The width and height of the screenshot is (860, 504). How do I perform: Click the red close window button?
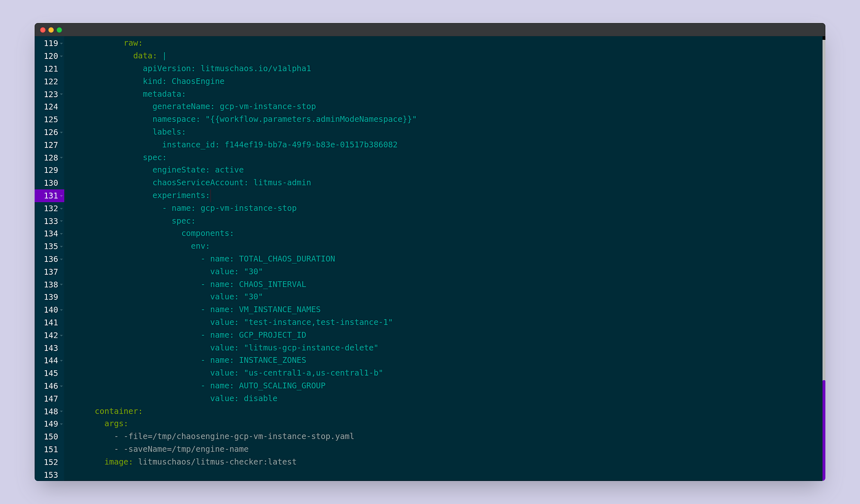pyautogui.click(x=43, y=30)
